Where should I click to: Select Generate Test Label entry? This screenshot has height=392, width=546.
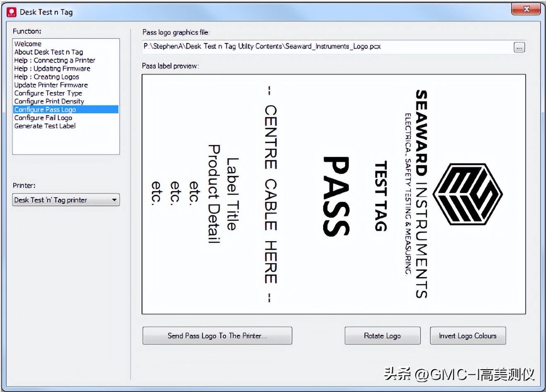(x=45, y=126)
